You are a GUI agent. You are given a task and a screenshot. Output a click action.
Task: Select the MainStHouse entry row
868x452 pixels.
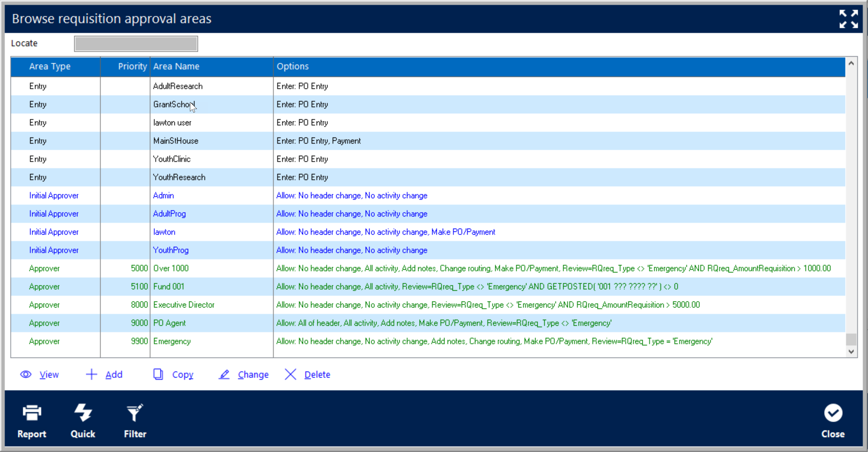176,141
